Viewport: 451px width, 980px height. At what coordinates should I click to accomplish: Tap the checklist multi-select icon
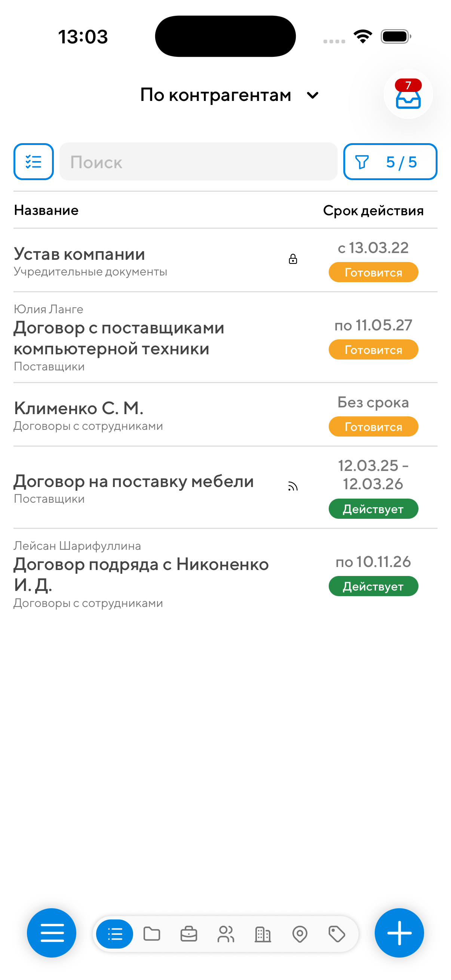(34, 162)
